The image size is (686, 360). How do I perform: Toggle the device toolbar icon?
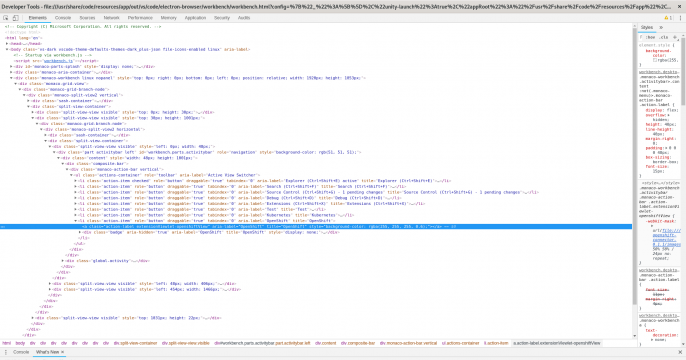(15, 18)
